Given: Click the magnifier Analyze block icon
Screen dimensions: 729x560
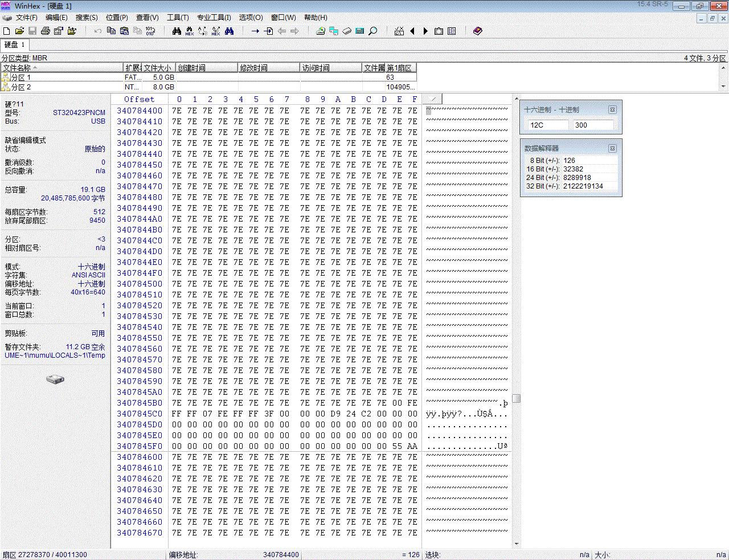Looking at the screenshot, I should (373, 31).
